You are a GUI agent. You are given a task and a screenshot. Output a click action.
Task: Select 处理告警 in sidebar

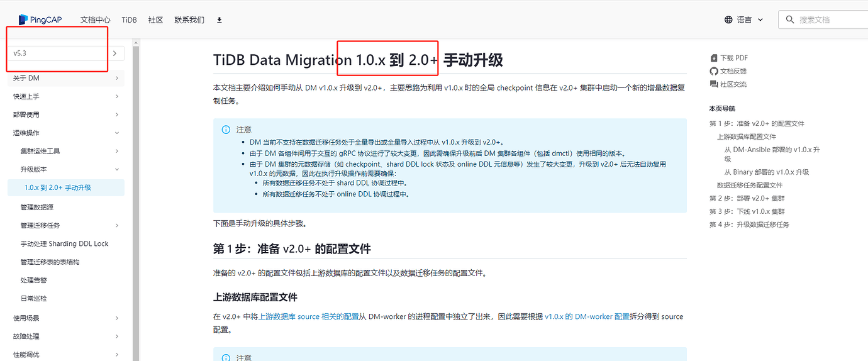pos(33,280)
